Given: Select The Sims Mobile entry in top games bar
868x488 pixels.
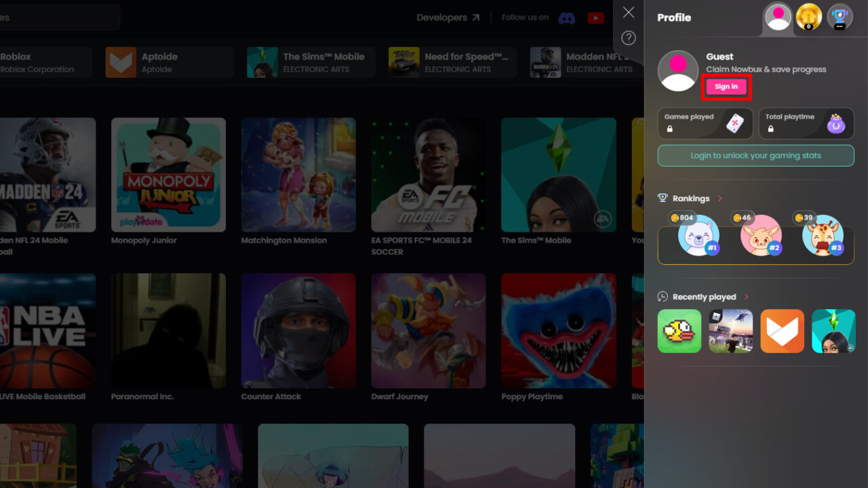Looking at the screenshot, I should pos(310,62).
